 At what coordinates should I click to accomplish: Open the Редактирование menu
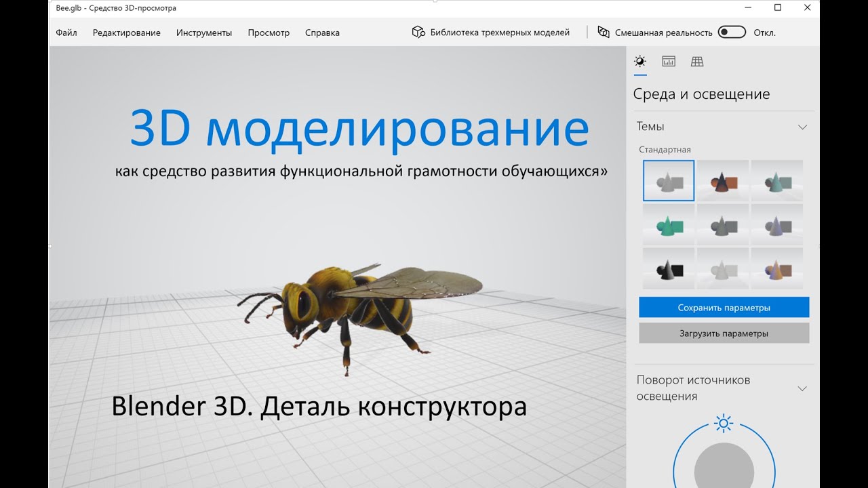127,33
